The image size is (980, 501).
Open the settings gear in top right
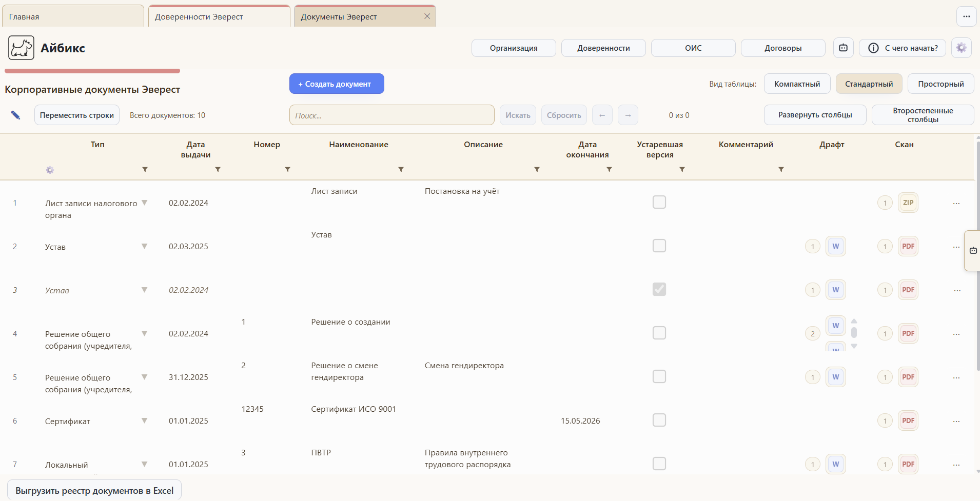961,48
